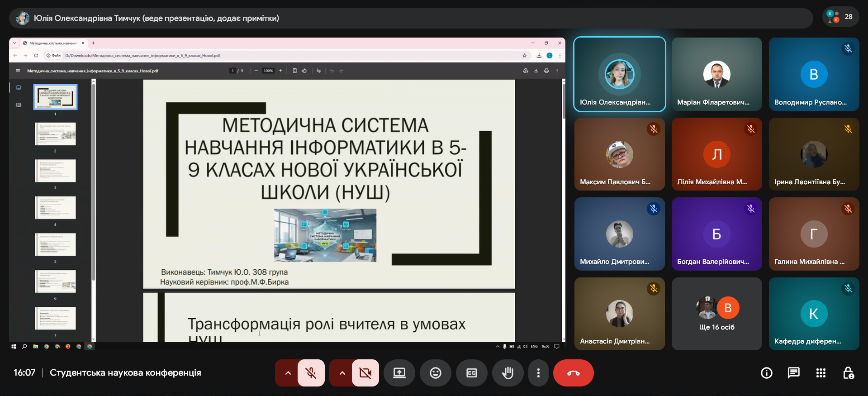Click mute icon on Лілія Михайлівна tile
The width and height of the screenshot is (868, 396).
(x=751, y=129)
